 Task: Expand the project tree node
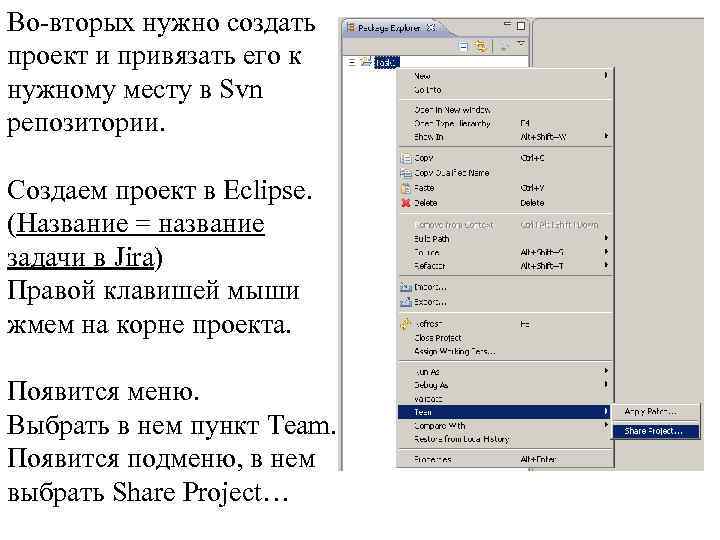pos(352,62)
